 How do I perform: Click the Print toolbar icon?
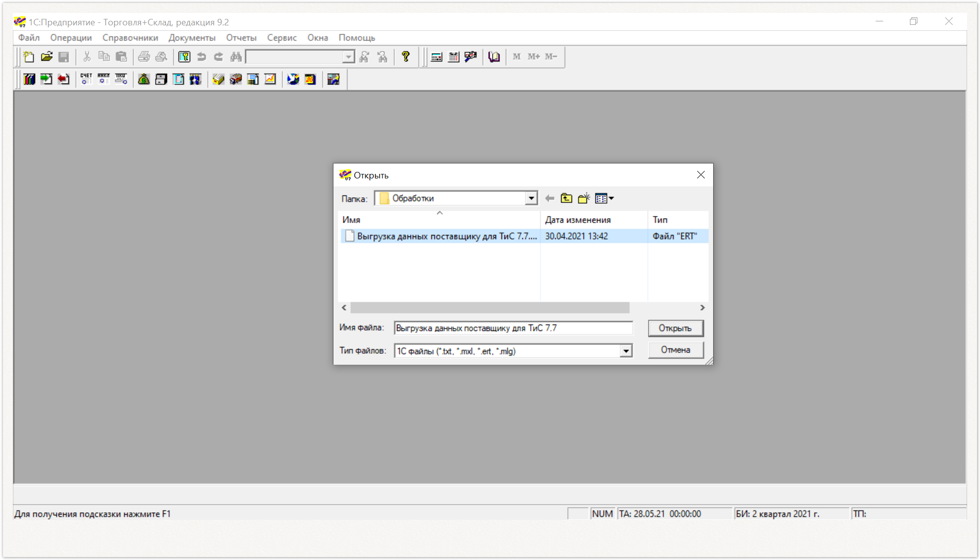click(x=144, y=57)
